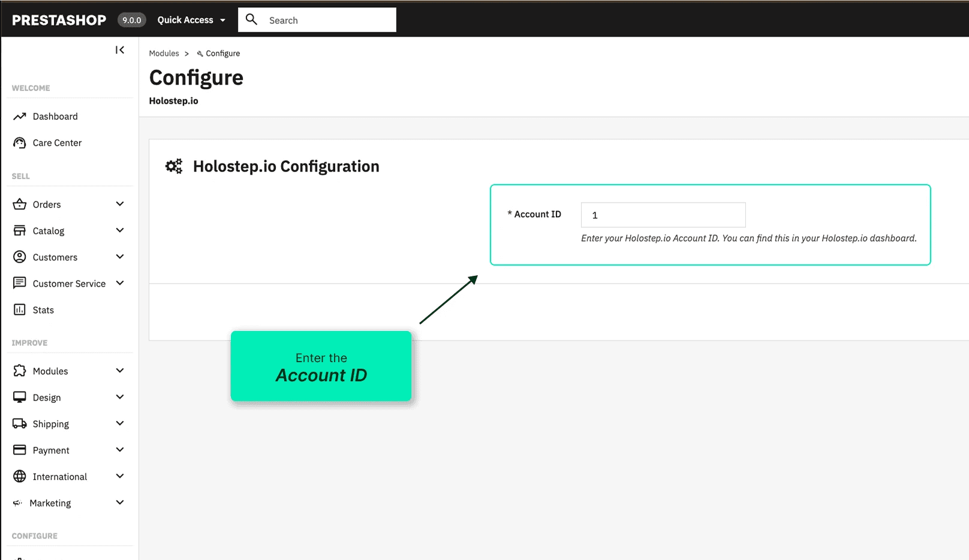Click the PrestaShop logo
This screenshot has width=969, height=560.
pyautogui.click(x=59, y=20)
